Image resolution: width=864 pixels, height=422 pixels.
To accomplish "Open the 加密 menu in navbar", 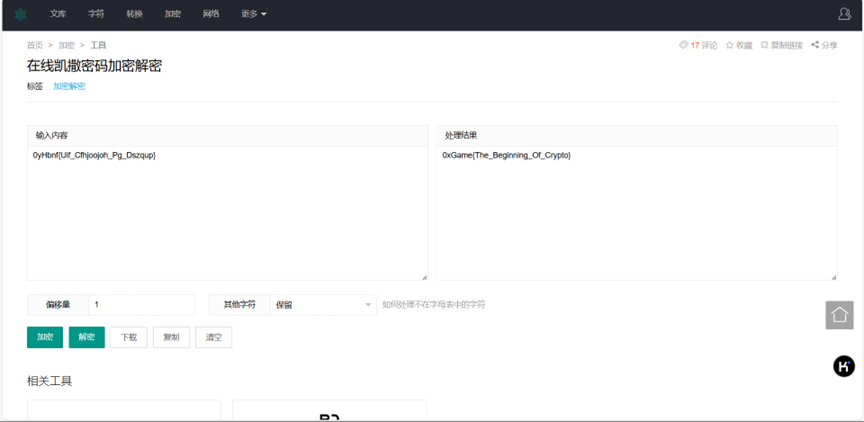I will 172,15.
